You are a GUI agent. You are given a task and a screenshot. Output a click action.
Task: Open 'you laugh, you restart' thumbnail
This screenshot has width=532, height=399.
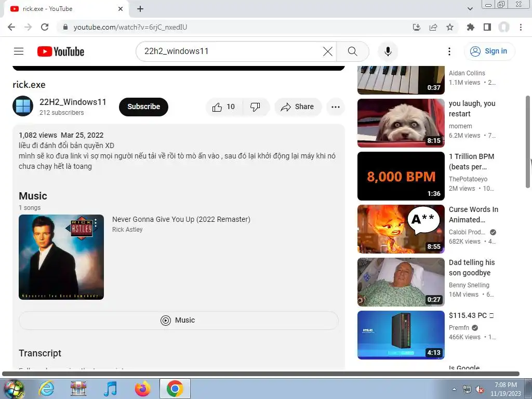pyautogui.click(x=401, y=123)
